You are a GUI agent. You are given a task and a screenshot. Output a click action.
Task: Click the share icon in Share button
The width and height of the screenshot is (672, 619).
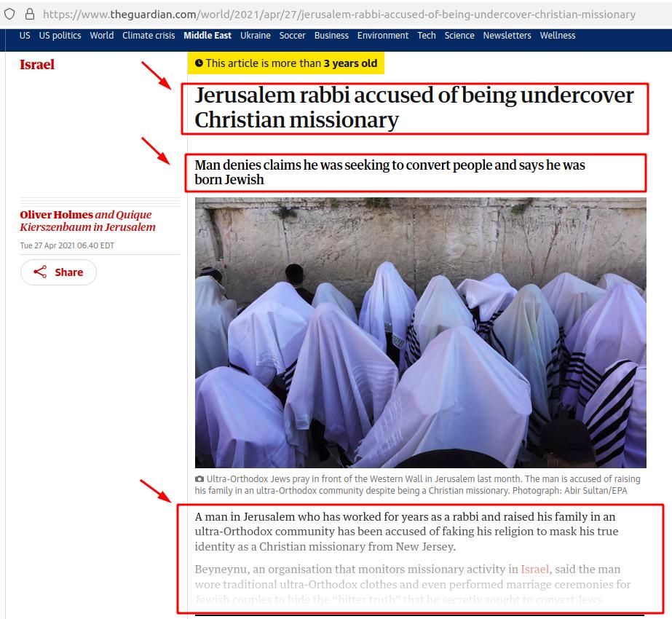click(40, 272)
